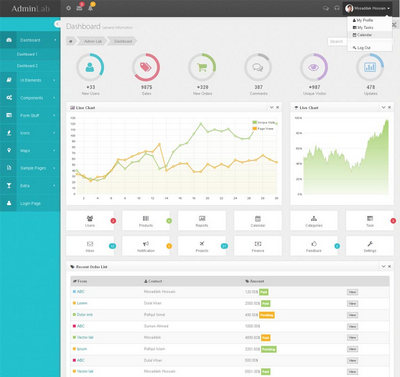Screen dimensions: 400x377
Task: Collapse the Recent Order List panel chevron
Action: click(383, 266)
